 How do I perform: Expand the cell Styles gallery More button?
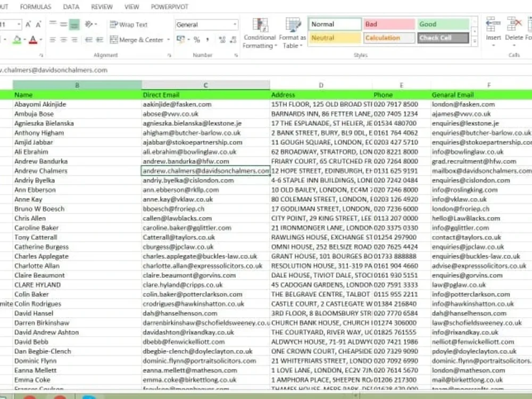475,41
